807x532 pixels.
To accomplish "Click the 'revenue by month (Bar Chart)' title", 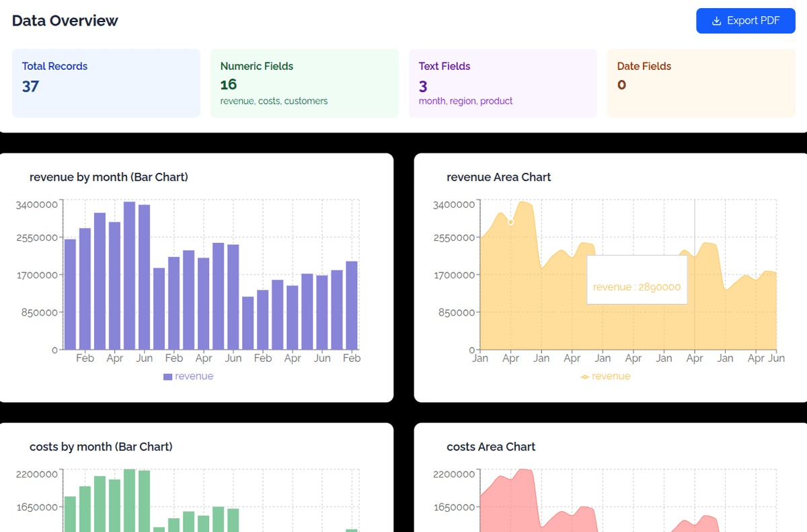I will [109, 178].
